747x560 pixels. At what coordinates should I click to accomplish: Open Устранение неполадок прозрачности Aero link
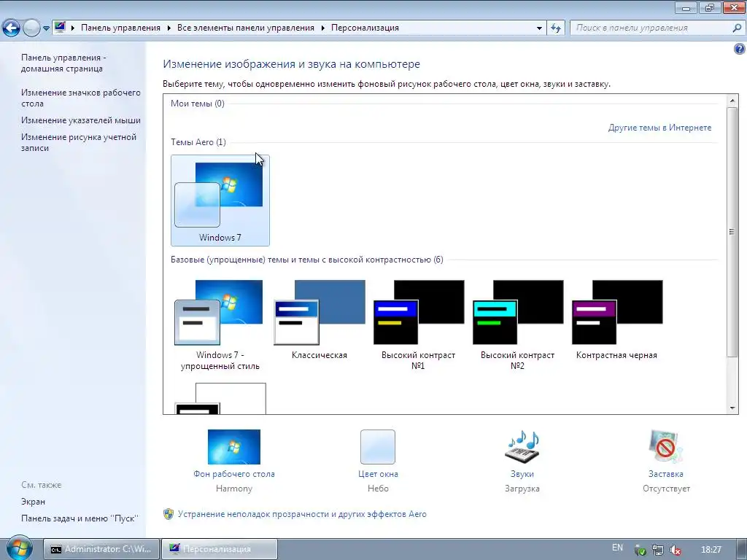click(302, 514)
